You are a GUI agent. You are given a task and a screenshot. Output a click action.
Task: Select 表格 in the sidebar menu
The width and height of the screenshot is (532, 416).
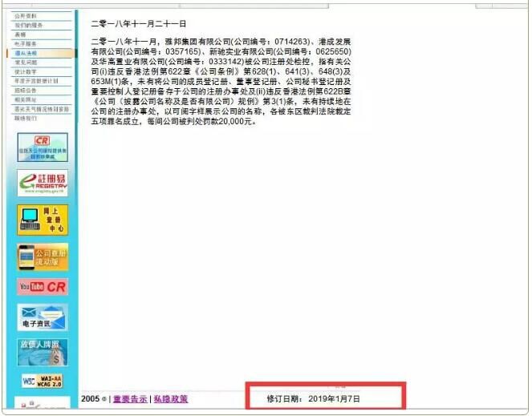[20, 34]
